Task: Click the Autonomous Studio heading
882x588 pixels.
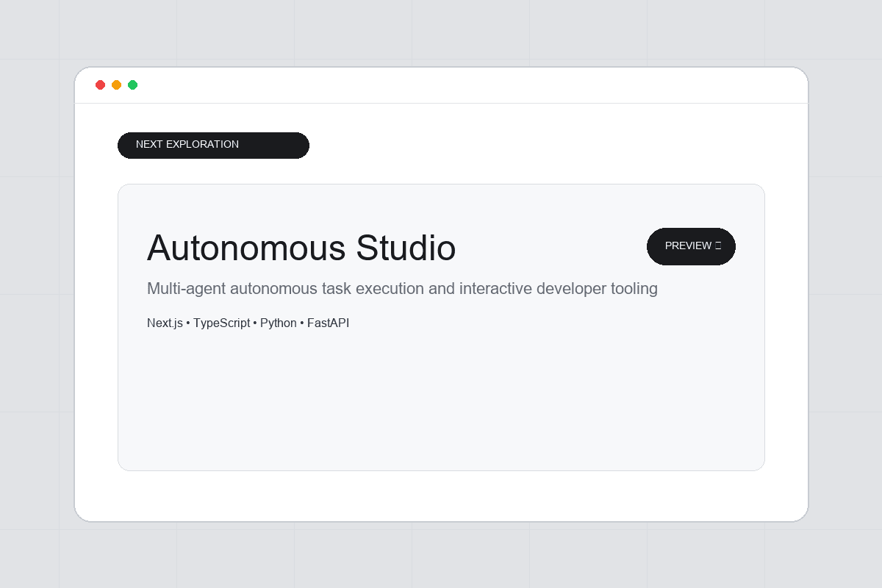Action: coord(301,248)
